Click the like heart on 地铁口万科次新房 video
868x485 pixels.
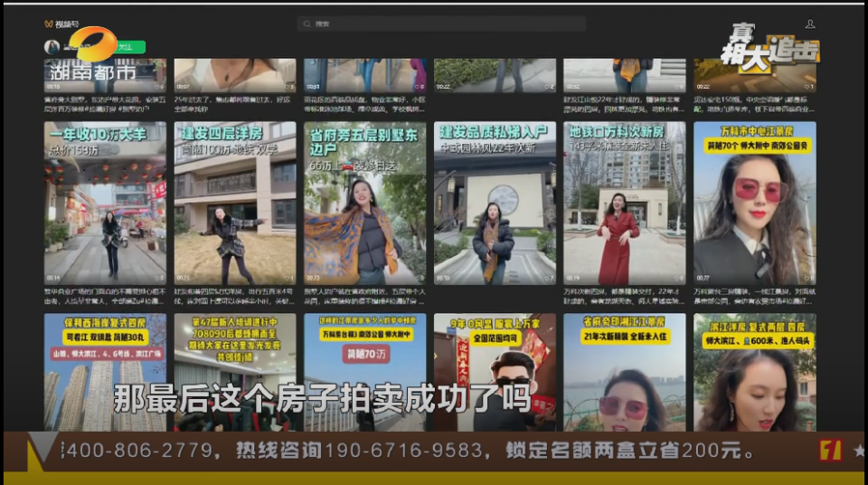[x=676, y=278]
